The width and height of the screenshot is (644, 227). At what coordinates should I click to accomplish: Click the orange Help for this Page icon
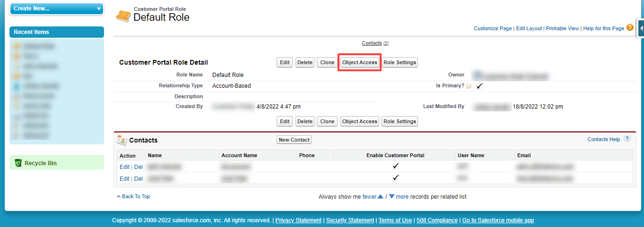coord(630,28)
